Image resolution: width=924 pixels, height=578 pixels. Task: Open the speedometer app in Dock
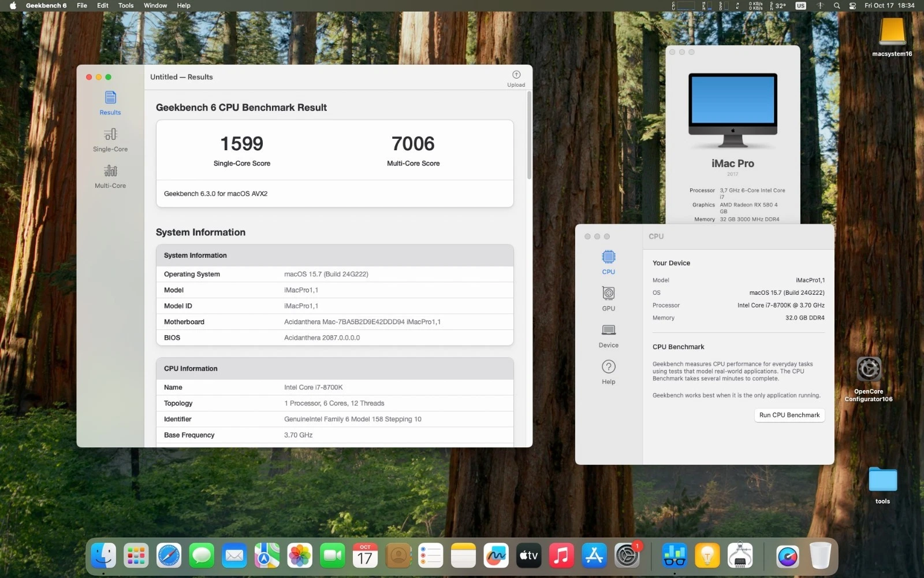[788, 556]
